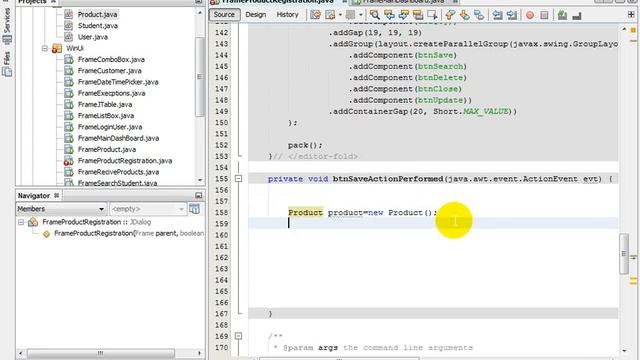
Task: Select FrameProductRegistration.java in Projects tree
Action: pyautogui.click(x=125, y=161)
